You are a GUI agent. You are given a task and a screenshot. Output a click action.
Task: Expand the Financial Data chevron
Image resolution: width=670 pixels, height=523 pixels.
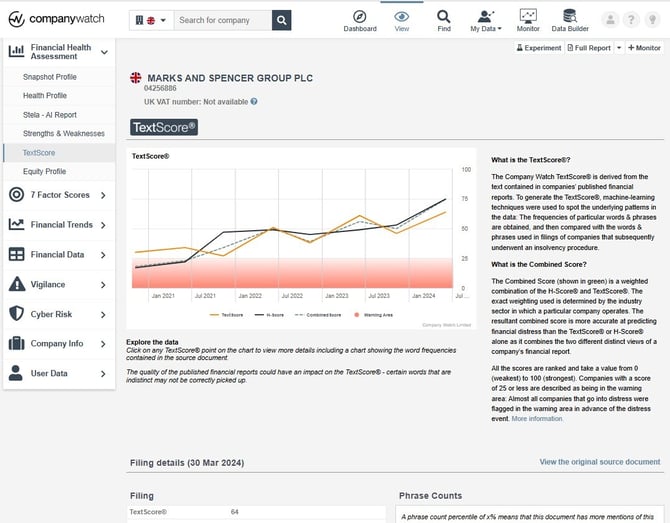point(103,255)
